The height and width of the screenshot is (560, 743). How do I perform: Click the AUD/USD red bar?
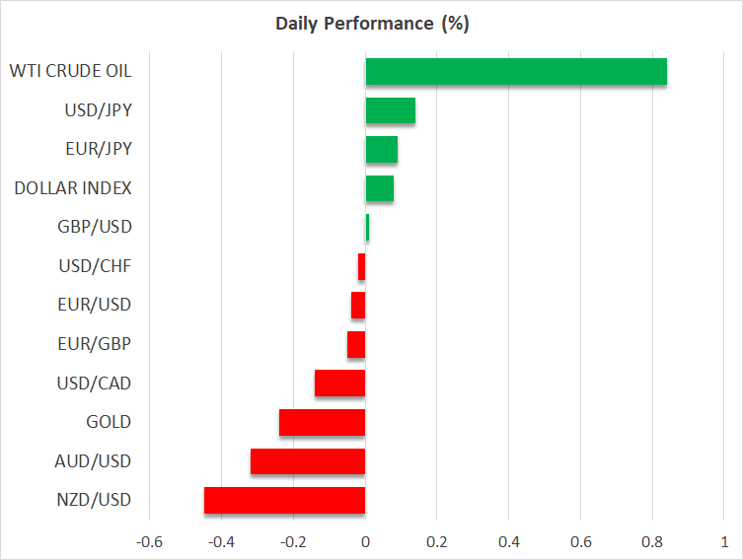308,461
